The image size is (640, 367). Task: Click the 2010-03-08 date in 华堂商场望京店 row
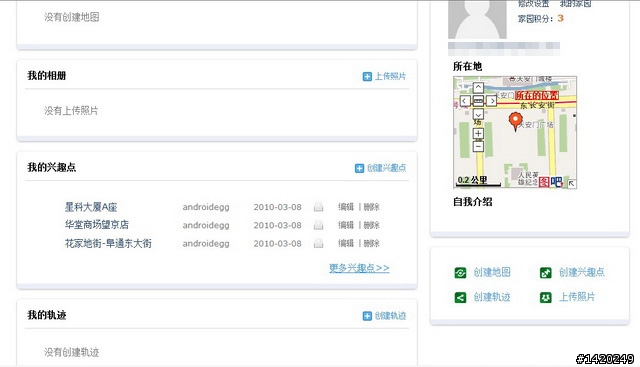[278, 225]
